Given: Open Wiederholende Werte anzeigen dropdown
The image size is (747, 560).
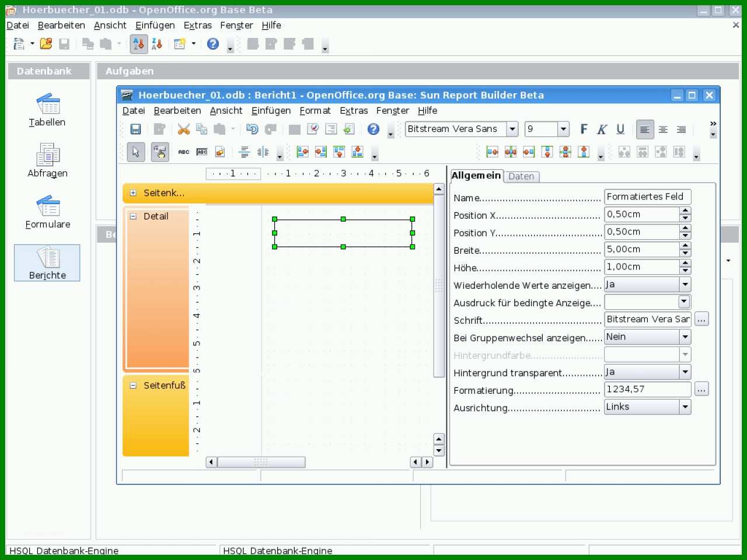Looking at the screenshot, I should click(x=685, y=284).
